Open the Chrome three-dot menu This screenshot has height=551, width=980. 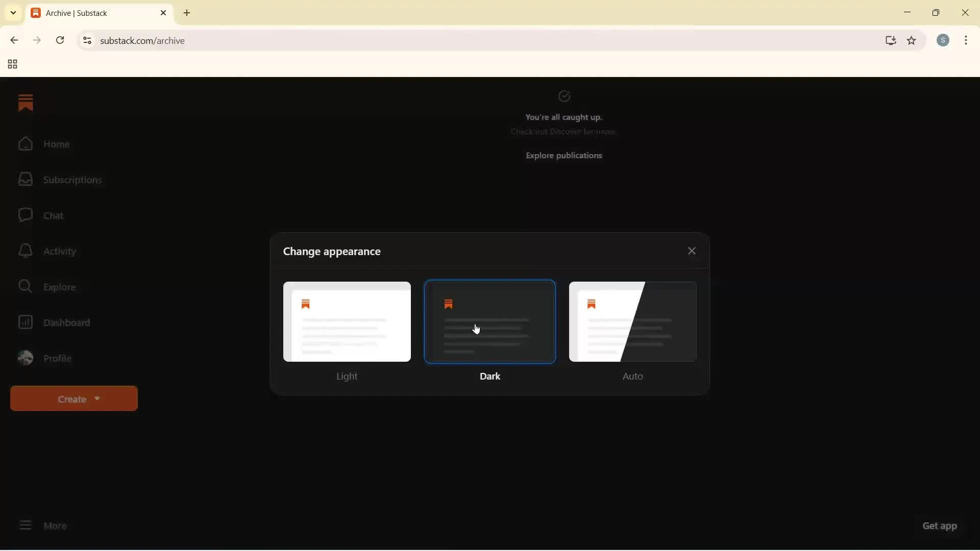click(x=966, y=40)
